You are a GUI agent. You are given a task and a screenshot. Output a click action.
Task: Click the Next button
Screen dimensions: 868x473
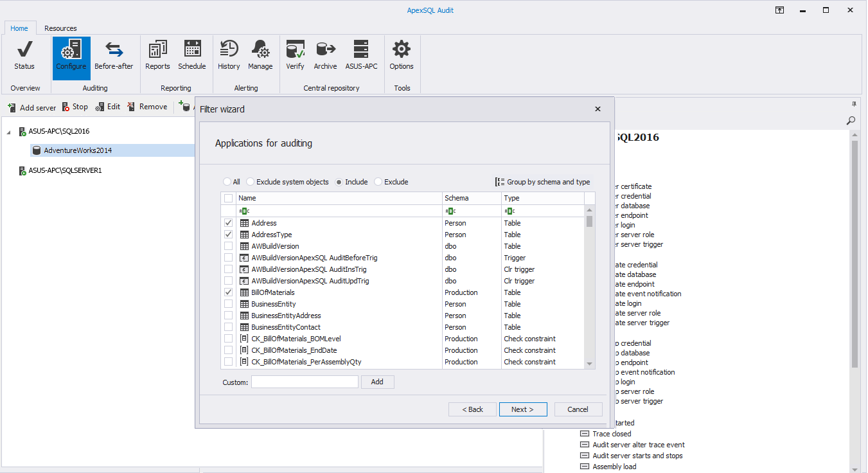click(x=523, y=409)
